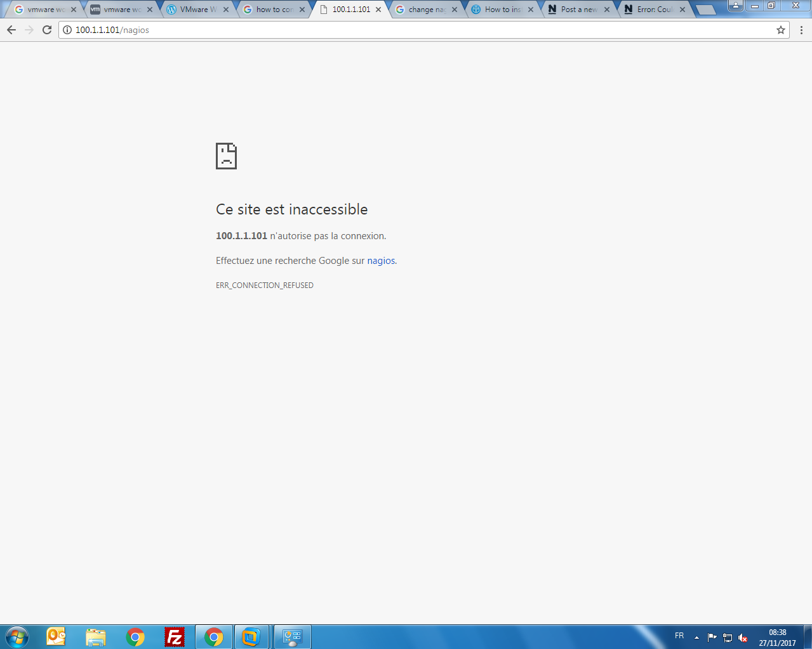812x649 pixels.
Task: Click the address bar URL field
Action: coord(381,30)
